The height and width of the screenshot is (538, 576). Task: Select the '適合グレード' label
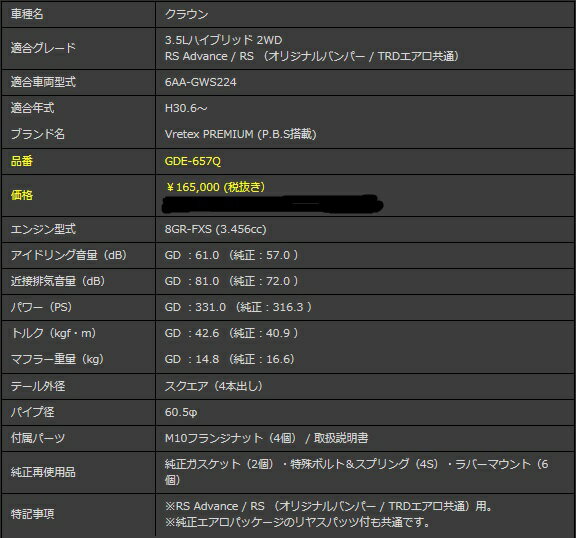43,48
